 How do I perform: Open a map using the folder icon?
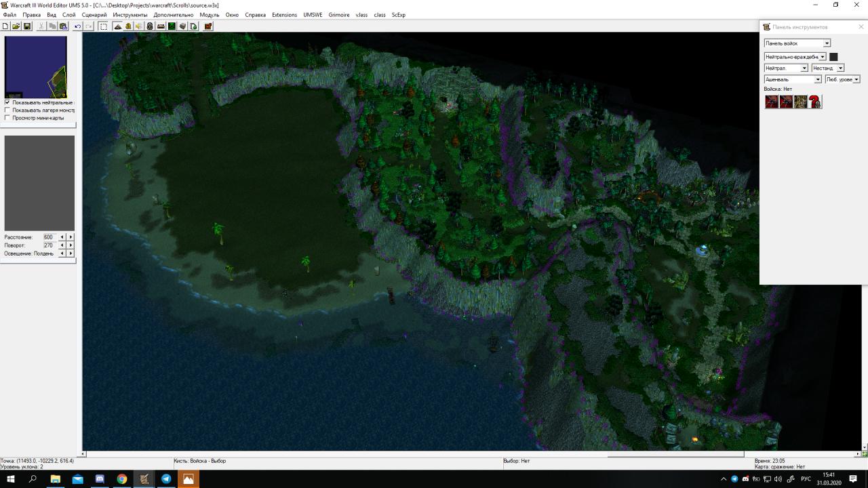point(16,26)
